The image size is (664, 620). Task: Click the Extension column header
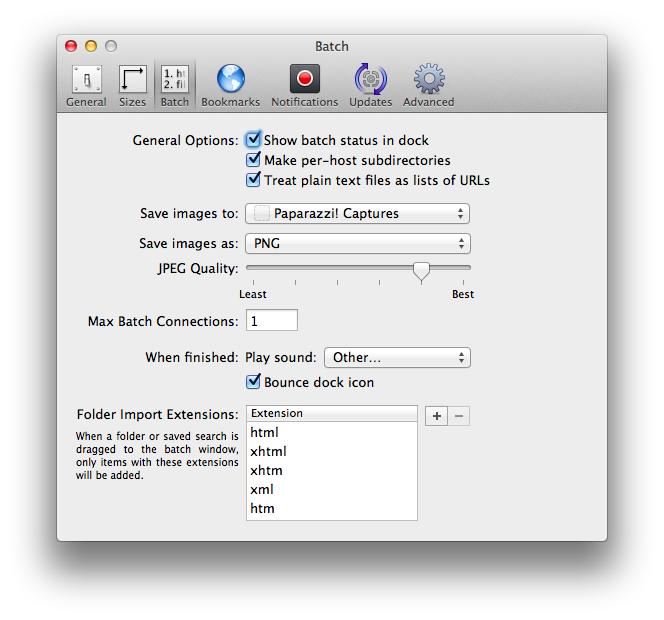tap(332, 413)
